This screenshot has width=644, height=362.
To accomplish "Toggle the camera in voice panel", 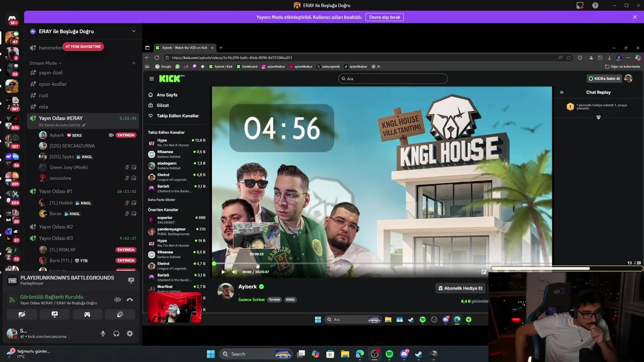I will (22, 314).
